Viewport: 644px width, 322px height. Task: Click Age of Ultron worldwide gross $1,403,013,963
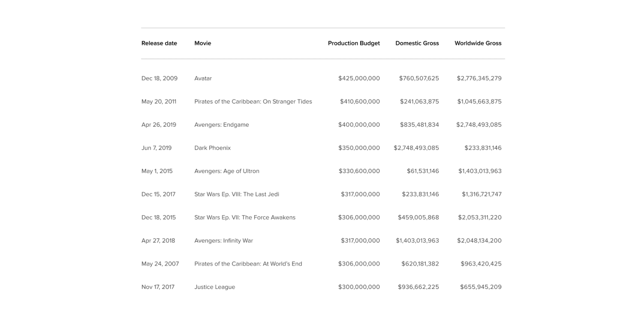click(x=480, y=171)
